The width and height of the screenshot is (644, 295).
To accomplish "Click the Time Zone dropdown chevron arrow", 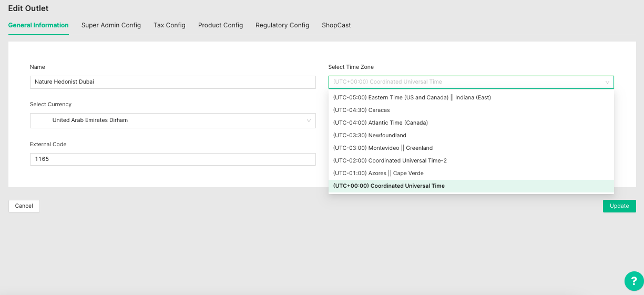I will coord(607,82).
